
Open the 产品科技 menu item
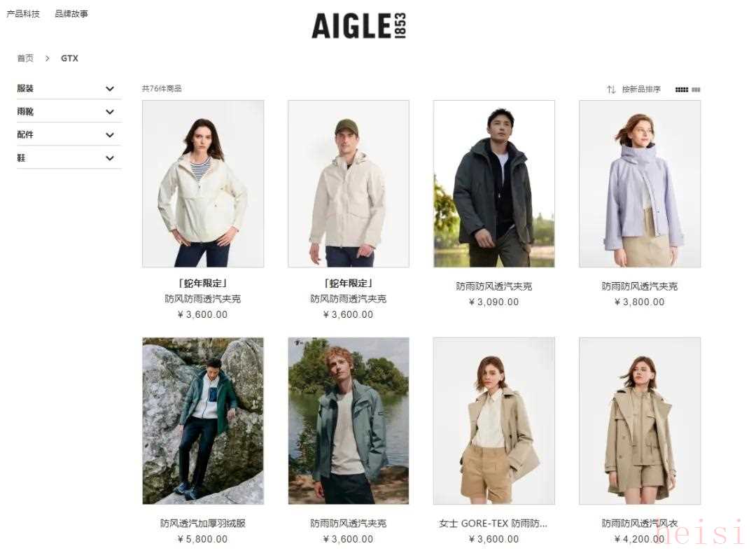point(22,13)
